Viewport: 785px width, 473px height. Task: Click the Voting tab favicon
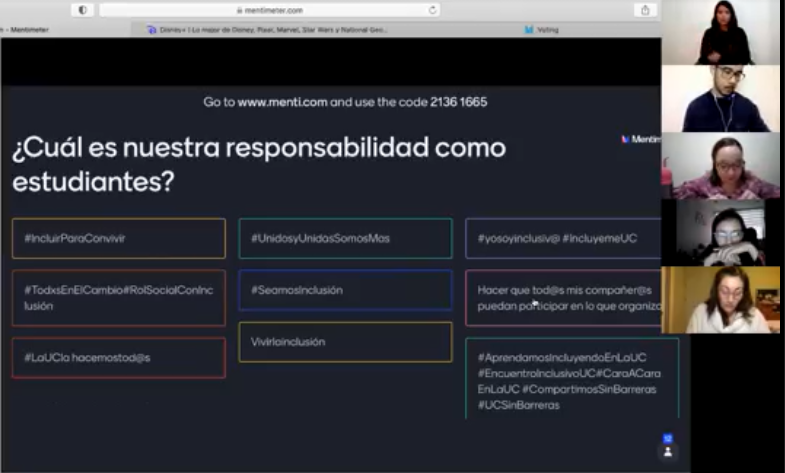coord(528,30)
